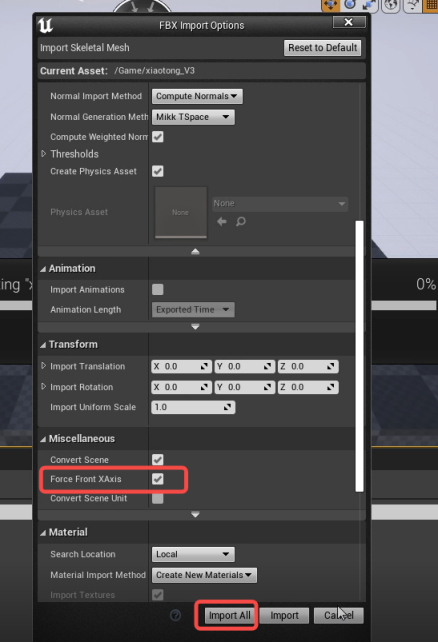This screenshot has width=438, height=643.
Task: Click spin arrow in Import Rotation X field
Action: pos(204,387)
